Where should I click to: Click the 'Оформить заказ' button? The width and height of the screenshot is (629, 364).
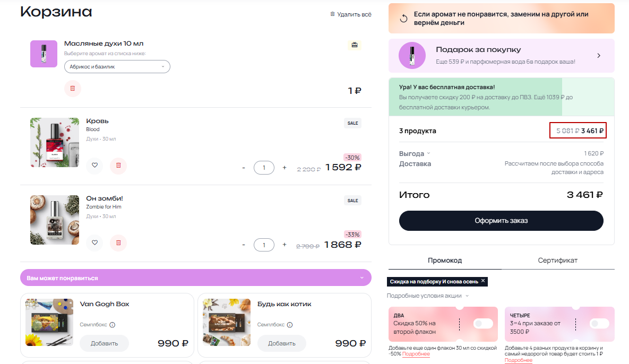(x=501, y=221)
